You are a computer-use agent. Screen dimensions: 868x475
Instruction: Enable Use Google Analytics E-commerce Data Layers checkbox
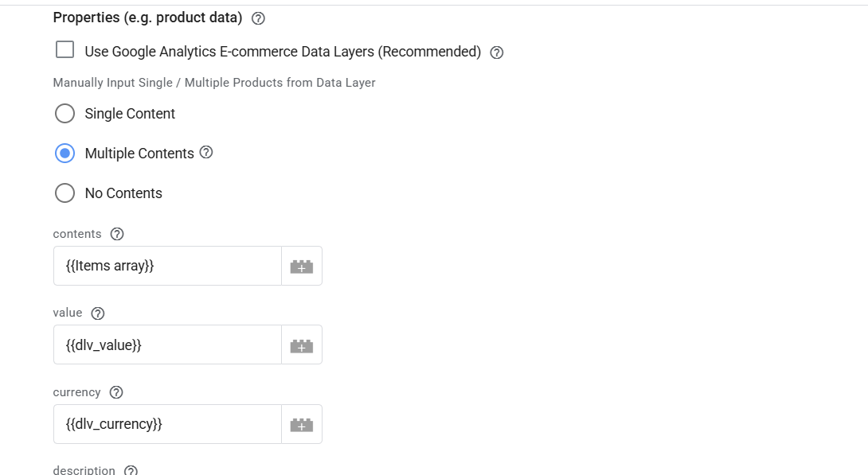point(65,51)
